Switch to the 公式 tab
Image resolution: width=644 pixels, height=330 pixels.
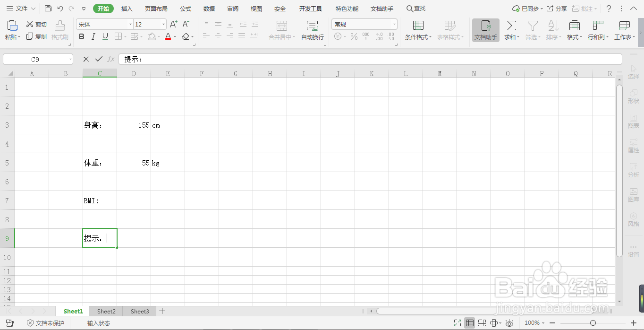[x=186, y=9]
